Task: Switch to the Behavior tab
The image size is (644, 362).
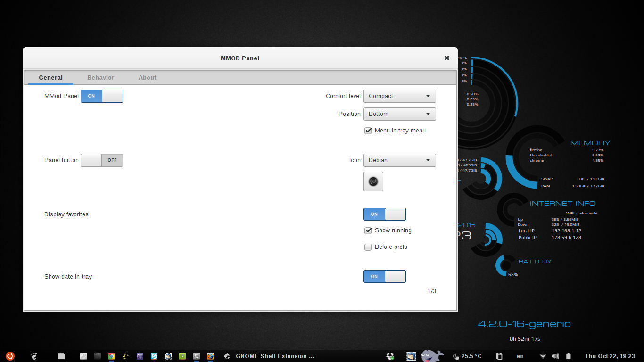Action: [100, 78]
